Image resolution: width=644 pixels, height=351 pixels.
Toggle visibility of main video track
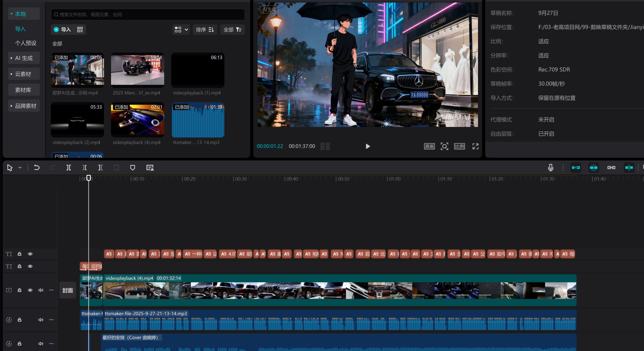(x=30, y=290)
